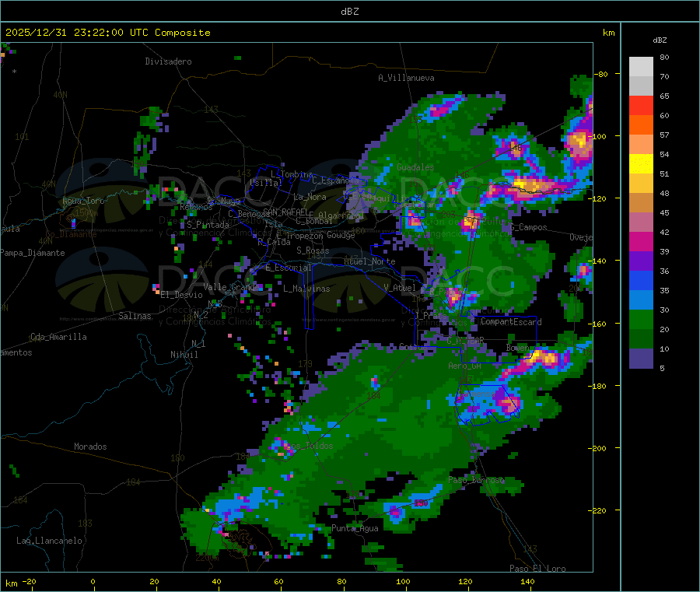Click the L_Malvinas map label
Viewport: 700px width, 592px height.
[306, 289]
